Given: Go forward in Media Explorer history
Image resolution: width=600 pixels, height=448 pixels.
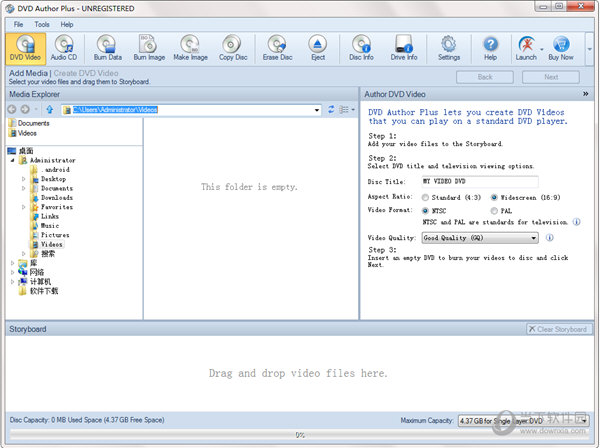Looking at the screenshot, I should point(25,109).
